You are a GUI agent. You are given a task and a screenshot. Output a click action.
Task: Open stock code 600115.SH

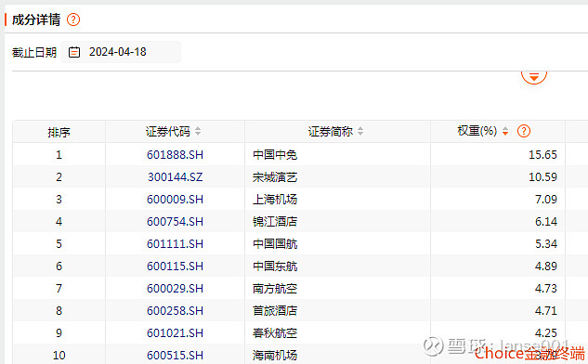coord(175,266)
